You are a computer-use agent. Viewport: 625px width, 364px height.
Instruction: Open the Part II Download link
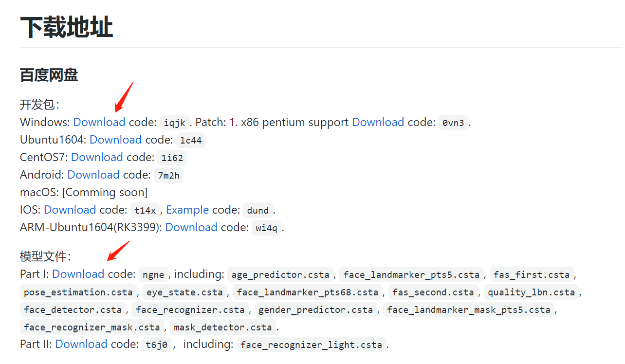(81, 345)
